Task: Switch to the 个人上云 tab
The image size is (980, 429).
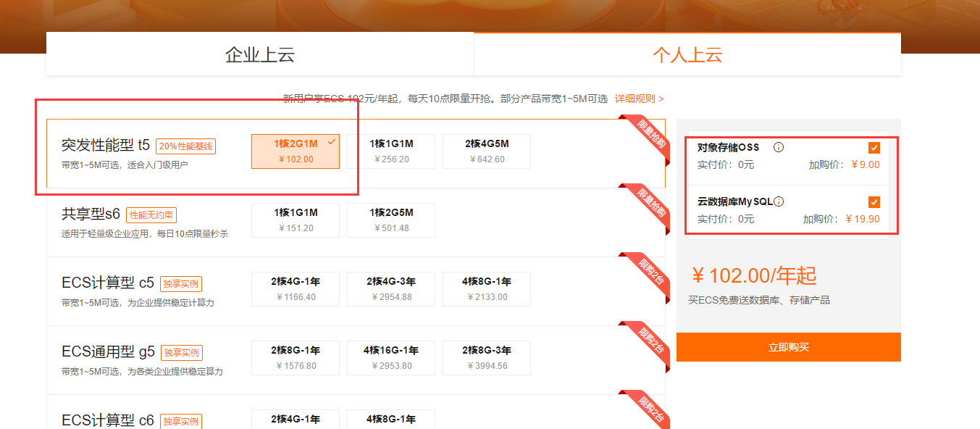Action: pyautogui.click(x=687, y=54)
